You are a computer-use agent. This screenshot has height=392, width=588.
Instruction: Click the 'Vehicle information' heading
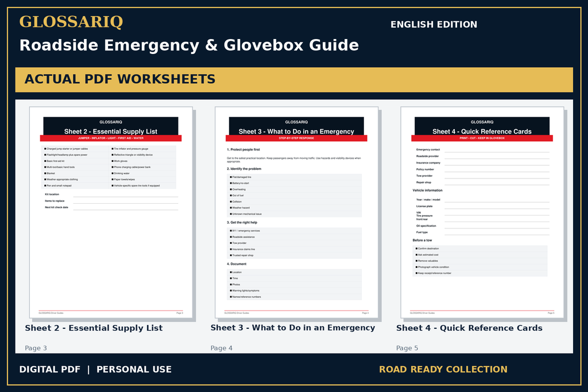tap(427, 191)
